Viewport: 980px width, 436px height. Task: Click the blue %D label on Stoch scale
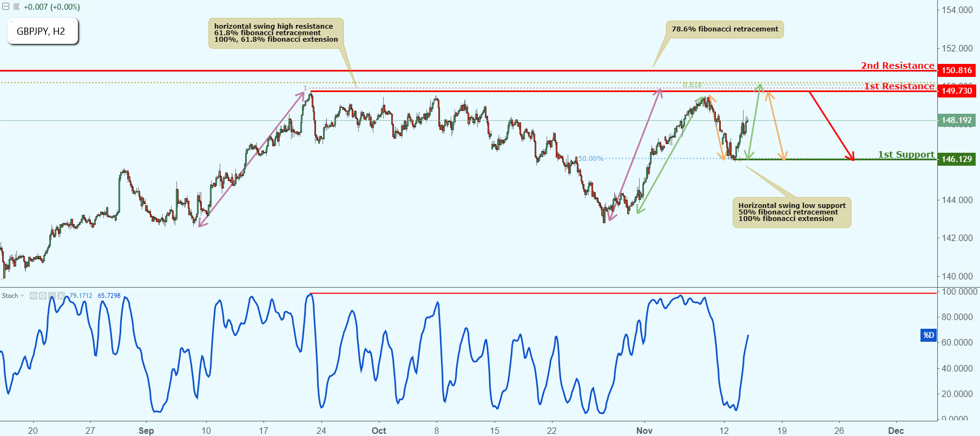point(929,335)
